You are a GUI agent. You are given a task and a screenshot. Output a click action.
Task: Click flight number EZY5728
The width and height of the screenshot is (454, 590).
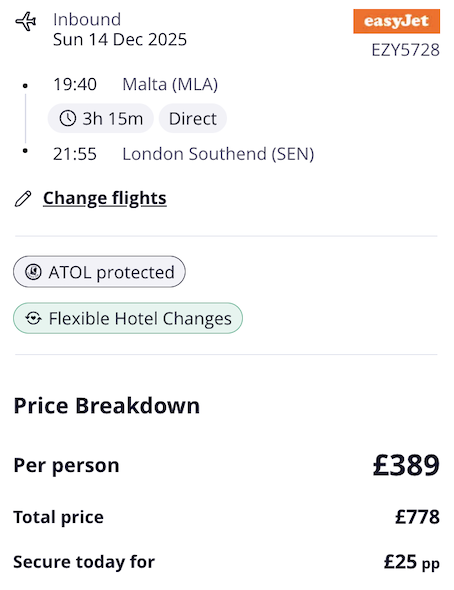tap(405, 50)
